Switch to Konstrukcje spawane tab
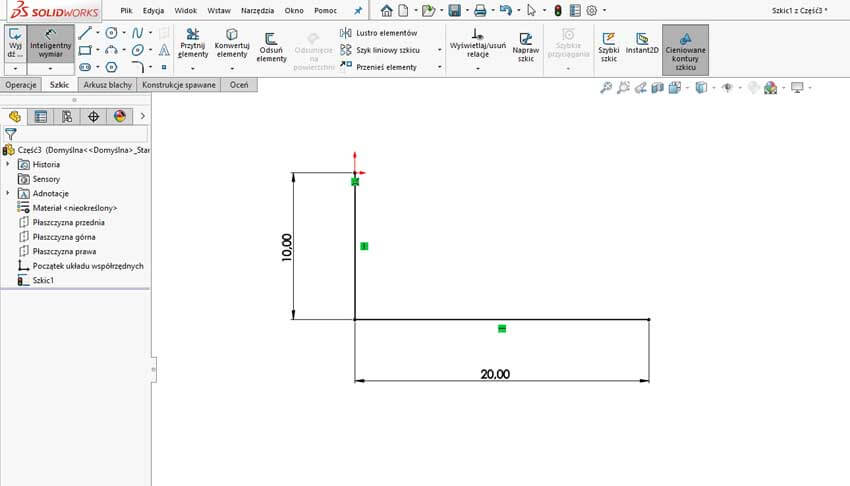 pyautogui.click(x=179, y=85)
